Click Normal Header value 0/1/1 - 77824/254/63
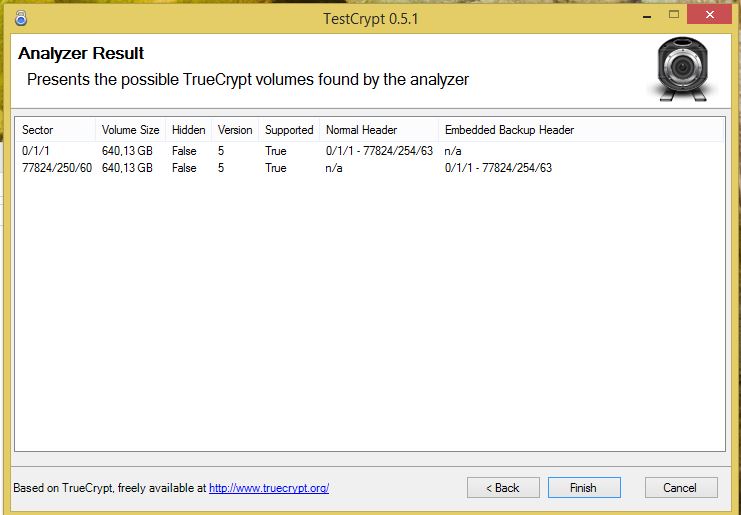 pos(379,151)
